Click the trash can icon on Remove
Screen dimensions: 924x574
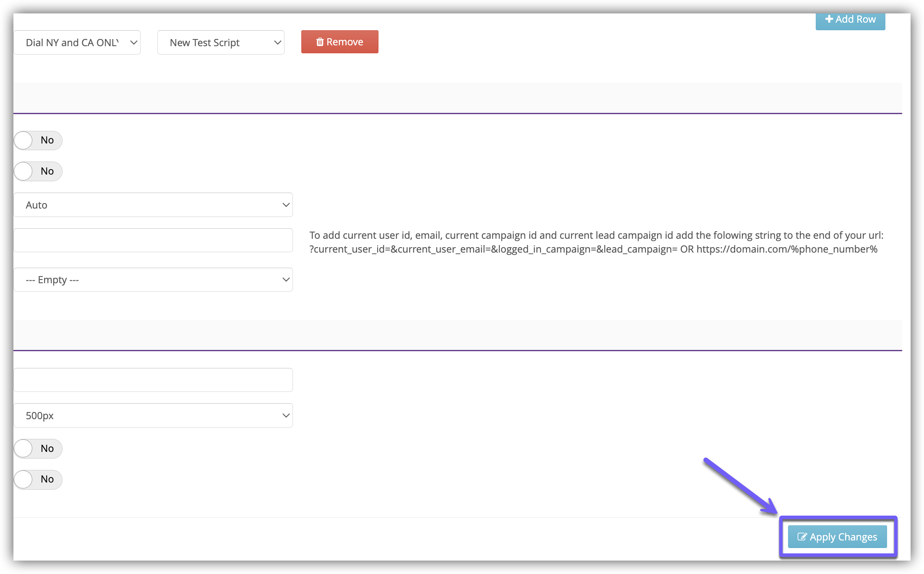[x=320, y=42]
